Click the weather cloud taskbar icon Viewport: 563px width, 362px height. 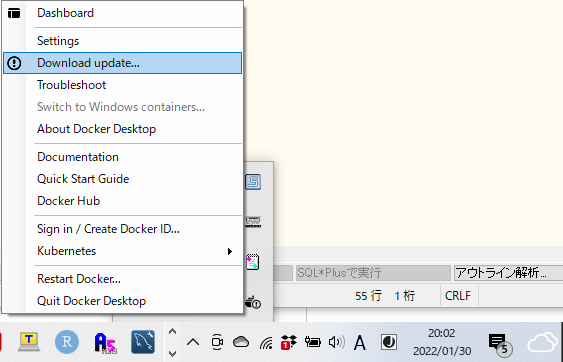click(x=543, y=342)
